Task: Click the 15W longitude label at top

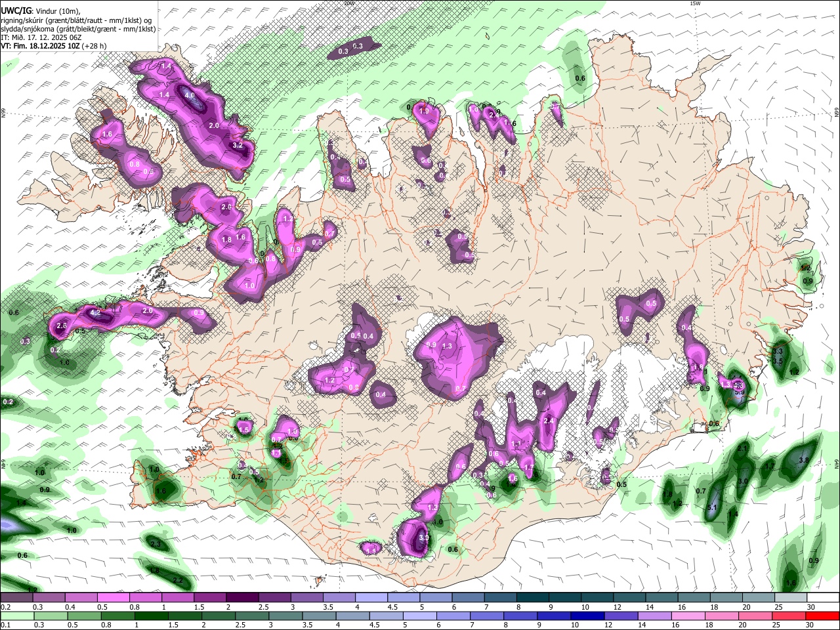Action: point(695,3)
